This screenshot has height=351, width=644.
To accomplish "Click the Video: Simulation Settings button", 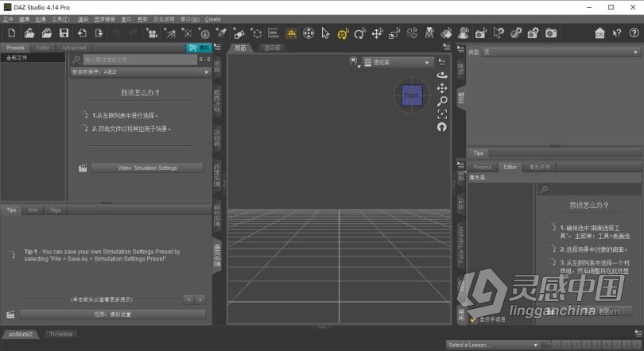I will click(x=147, y=168).
